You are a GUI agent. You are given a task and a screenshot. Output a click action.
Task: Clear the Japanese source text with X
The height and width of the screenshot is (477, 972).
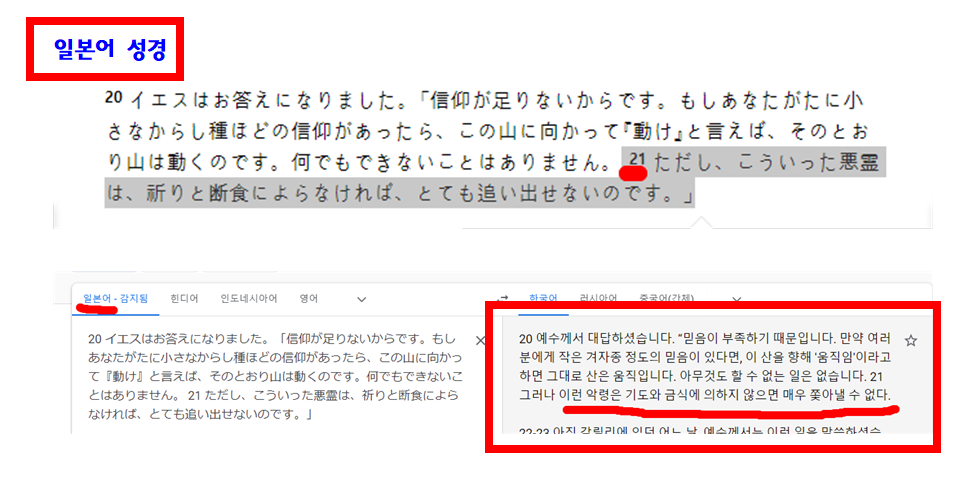pyautogui.click(x=480, y=341)
